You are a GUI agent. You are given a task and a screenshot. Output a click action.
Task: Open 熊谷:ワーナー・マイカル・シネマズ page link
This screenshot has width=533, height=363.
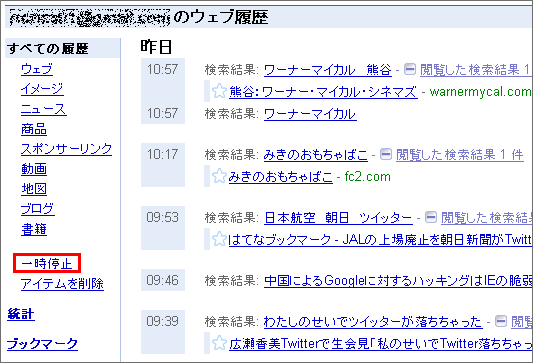point(323,92)
